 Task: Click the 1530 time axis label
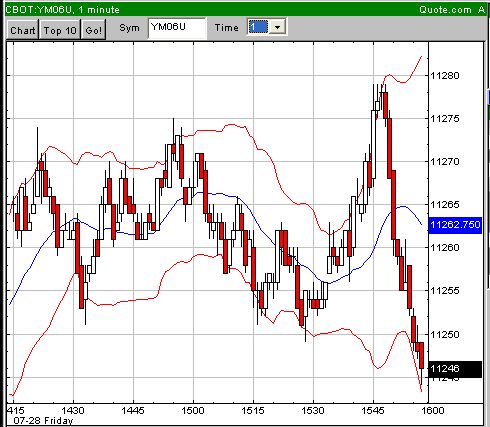click(313, 410)
